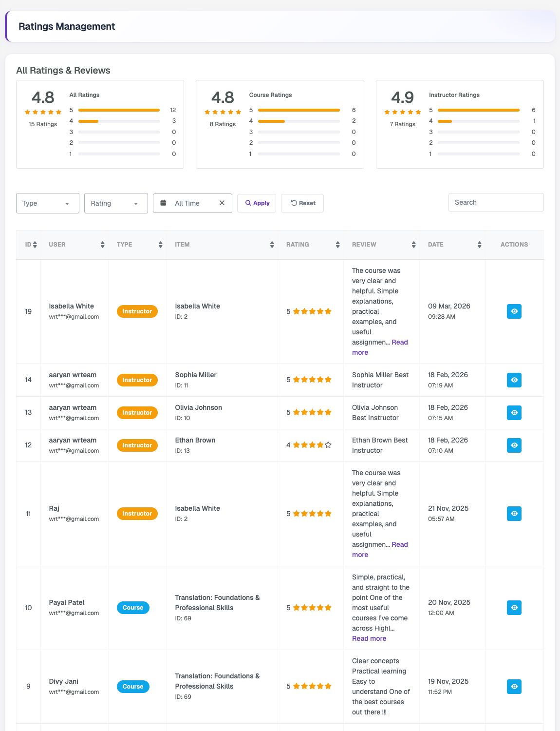The image size is (560, 731).
Task: Click Instructor badge on row 12
Action: [x=137, y=445]
